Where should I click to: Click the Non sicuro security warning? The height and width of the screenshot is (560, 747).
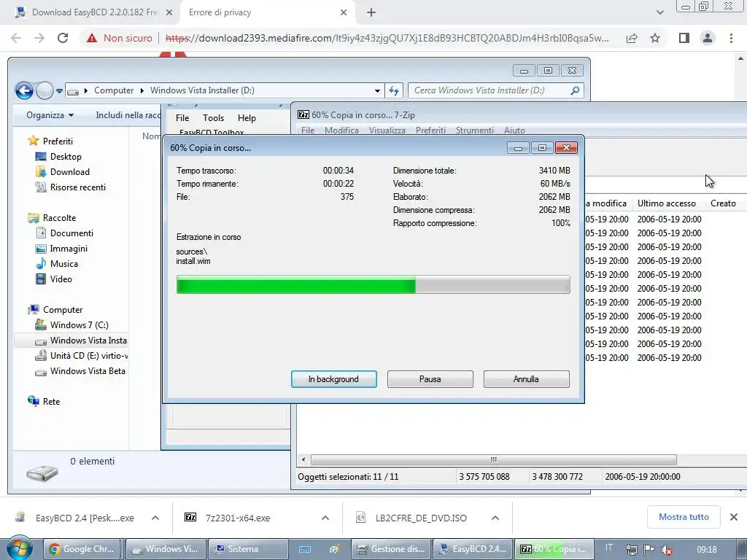(x=120, y=38)
